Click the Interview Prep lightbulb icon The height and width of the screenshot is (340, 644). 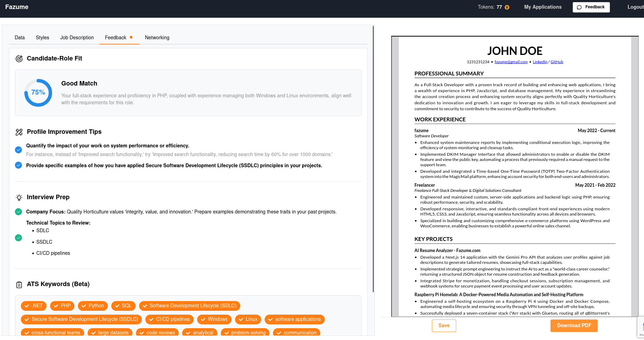[x=19, y=197]
